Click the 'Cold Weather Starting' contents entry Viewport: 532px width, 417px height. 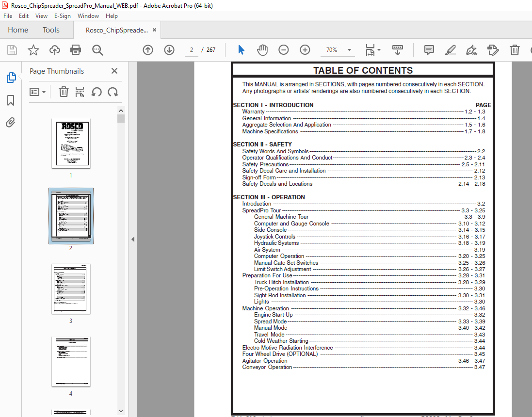tap(281, 341)
